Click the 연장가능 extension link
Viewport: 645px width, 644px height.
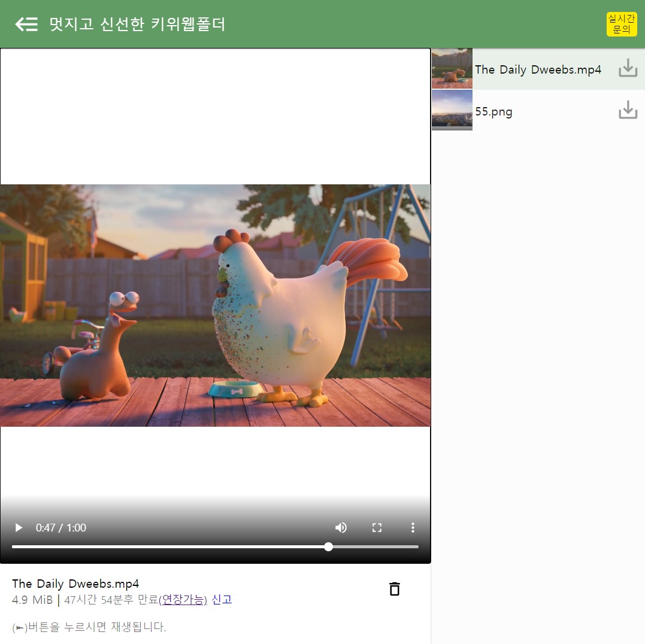pyautogui.click(x=183, y=600)
